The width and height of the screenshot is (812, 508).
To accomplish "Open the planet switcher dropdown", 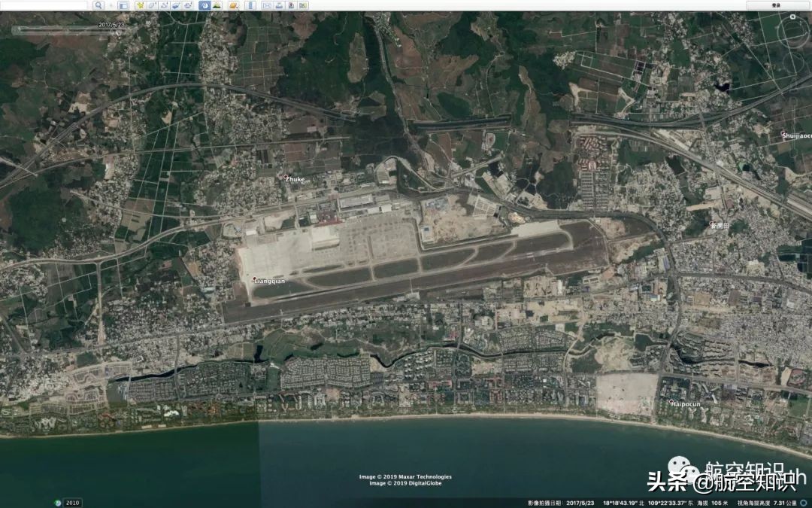I will pos(233,5).
